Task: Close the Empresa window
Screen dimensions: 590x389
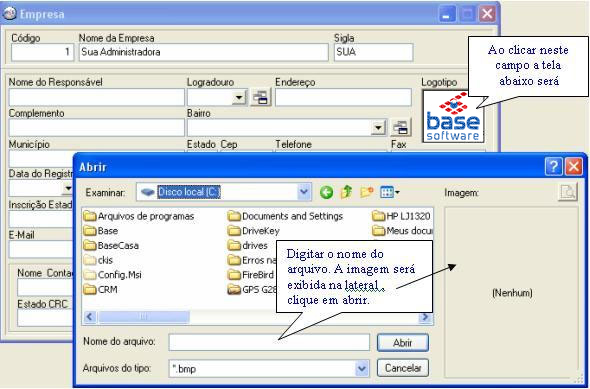Action: [x=487, y=14]
